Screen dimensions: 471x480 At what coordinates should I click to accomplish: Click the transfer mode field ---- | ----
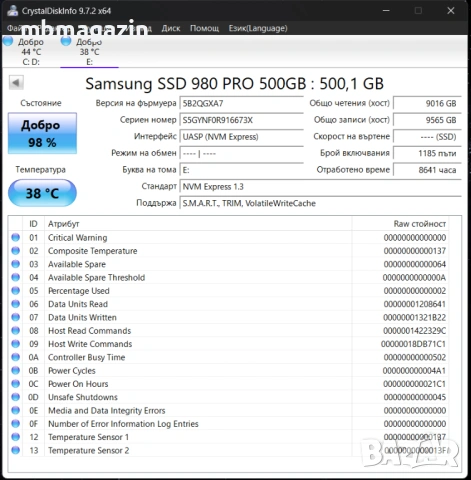point(241,153)
